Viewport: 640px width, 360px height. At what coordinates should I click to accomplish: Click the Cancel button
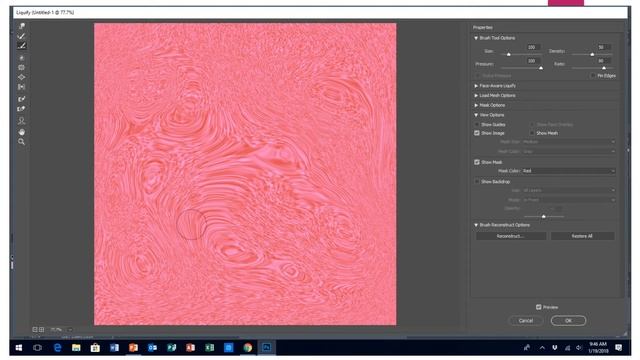526,320
